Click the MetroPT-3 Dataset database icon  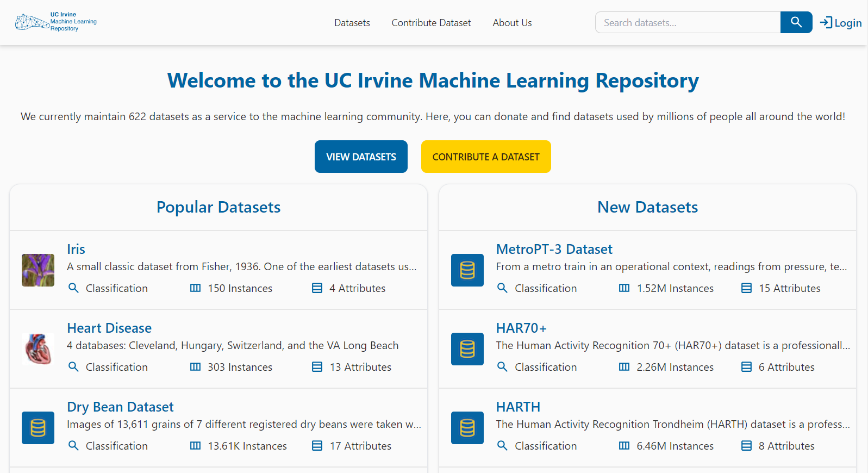click(x=467, y=270)
